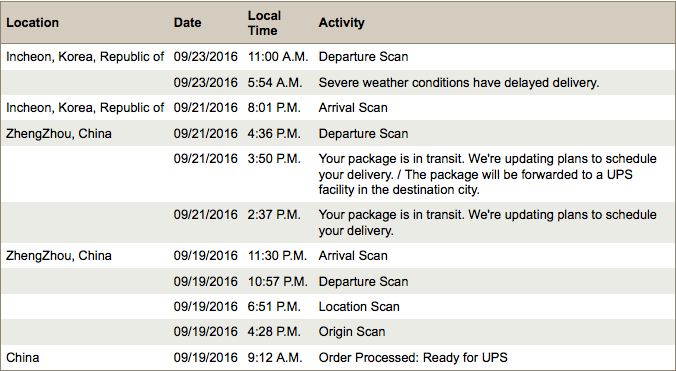Image resolution: width=676 pixels, height=371 pixels.
Task: Select the 11:30 P.M. Arrival Scan activity
Action: [x=353, y=256]
